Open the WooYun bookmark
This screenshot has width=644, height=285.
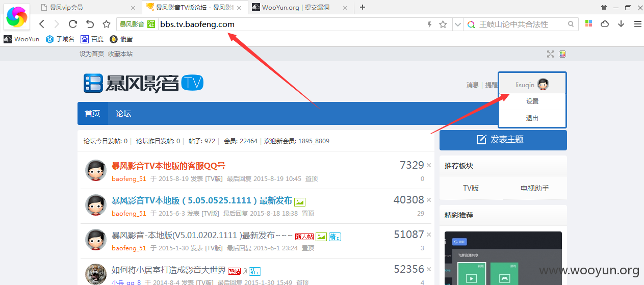[21, 39]
